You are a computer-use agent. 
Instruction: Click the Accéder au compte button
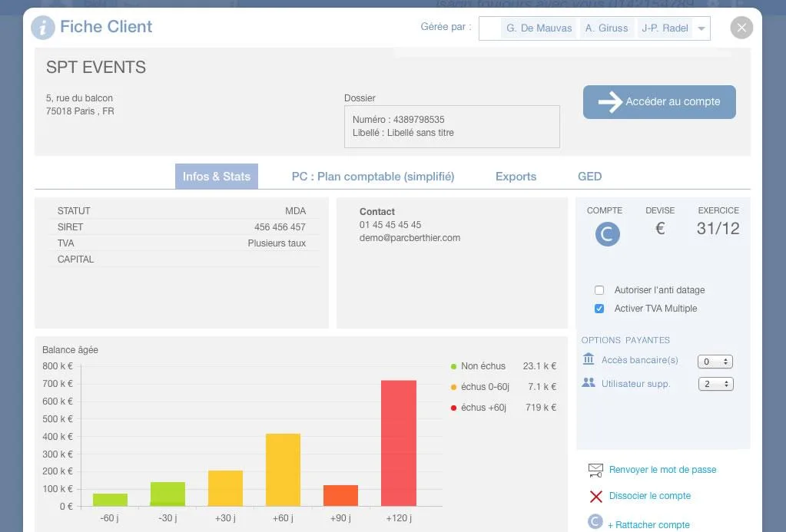coord(659,101)
